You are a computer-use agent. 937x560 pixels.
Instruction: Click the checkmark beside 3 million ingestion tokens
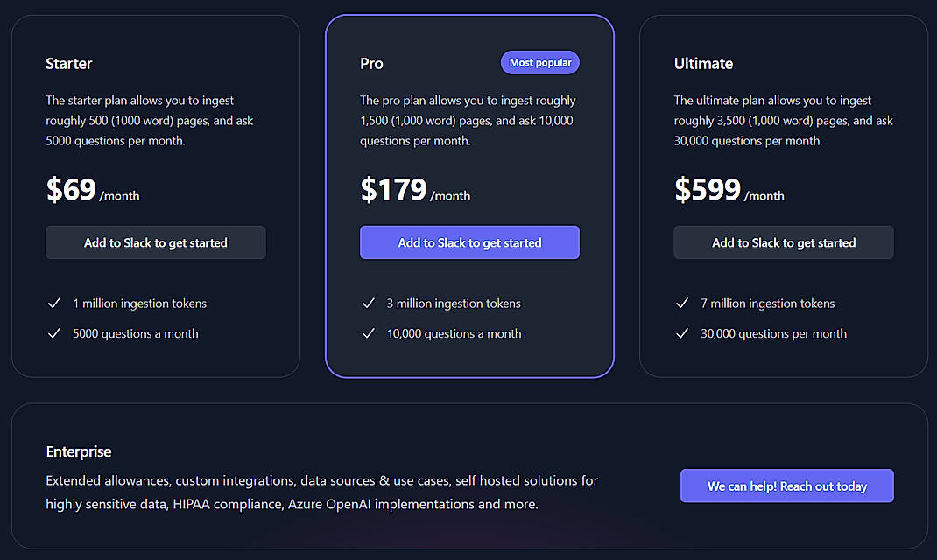(x=369, y=303)
